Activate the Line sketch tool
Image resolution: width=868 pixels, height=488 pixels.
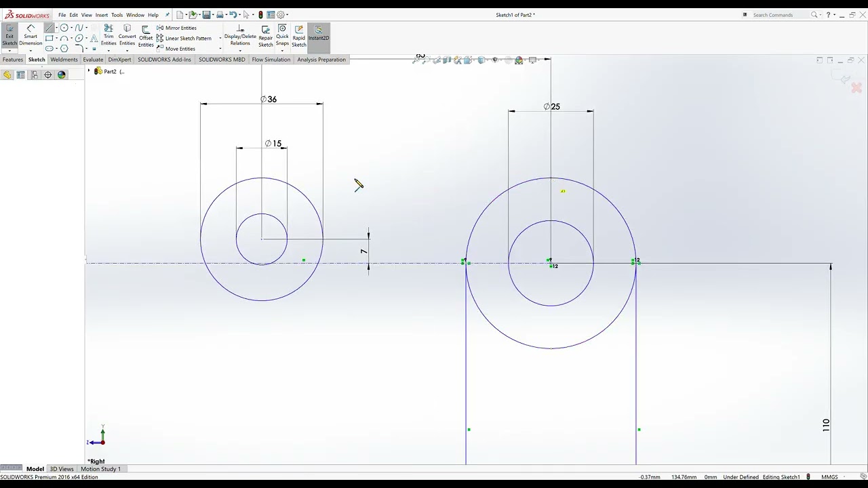pos(49,28)
